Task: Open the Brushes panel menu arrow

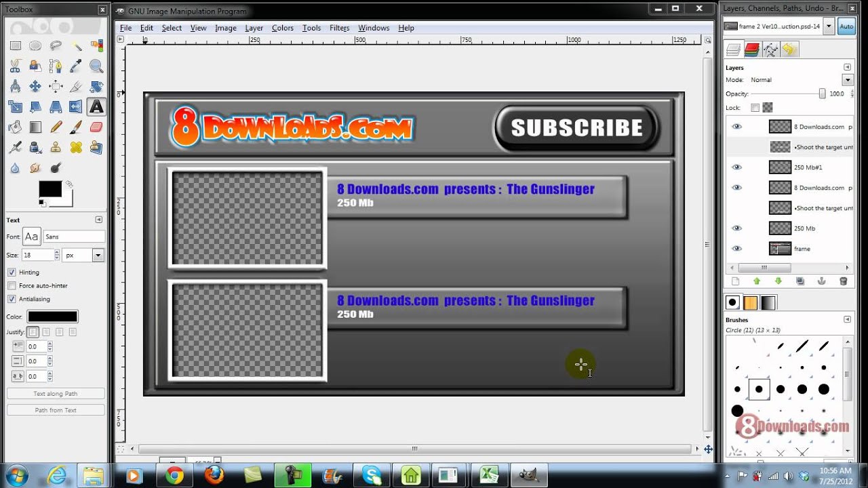Action: pyautogui.click(x=847, y=319)
